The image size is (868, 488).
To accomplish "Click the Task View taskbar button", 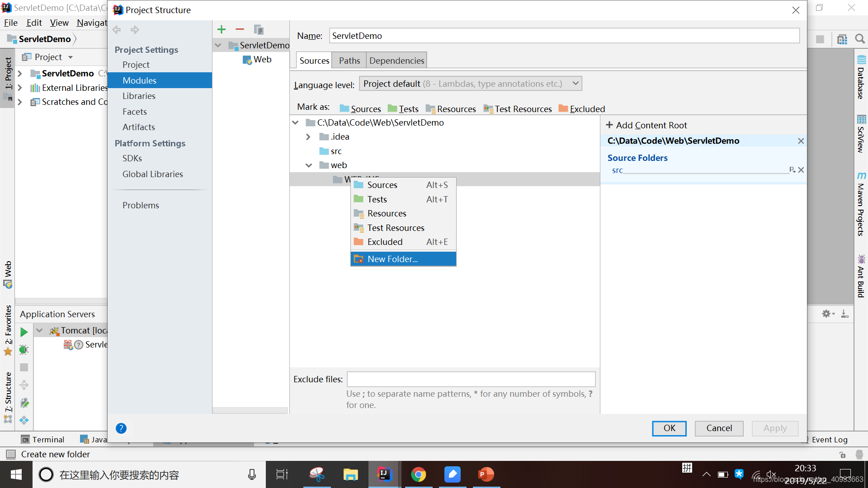I will pos(282,474).
